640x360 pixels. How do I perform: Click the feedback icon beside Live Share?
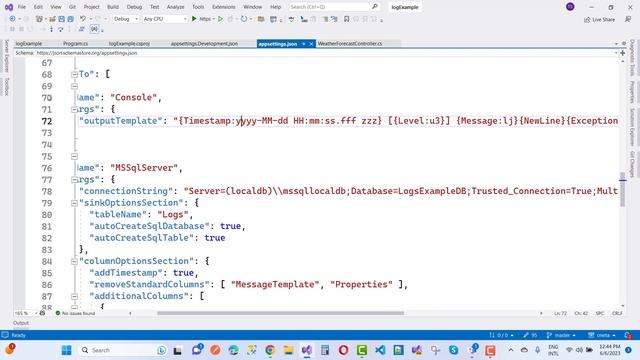coord(628,19)
